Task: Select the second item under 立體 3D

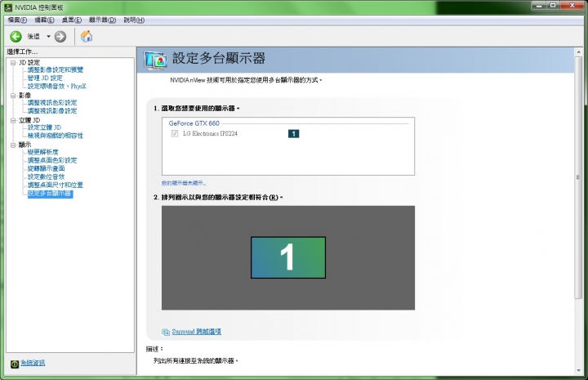Action: tap(56, 136)
